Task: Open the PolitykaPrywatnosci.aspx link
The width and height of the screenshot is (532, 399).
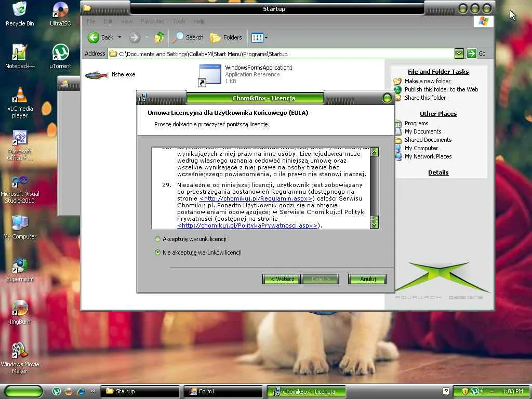Action: pyautogui.click(x=248, y=225)
